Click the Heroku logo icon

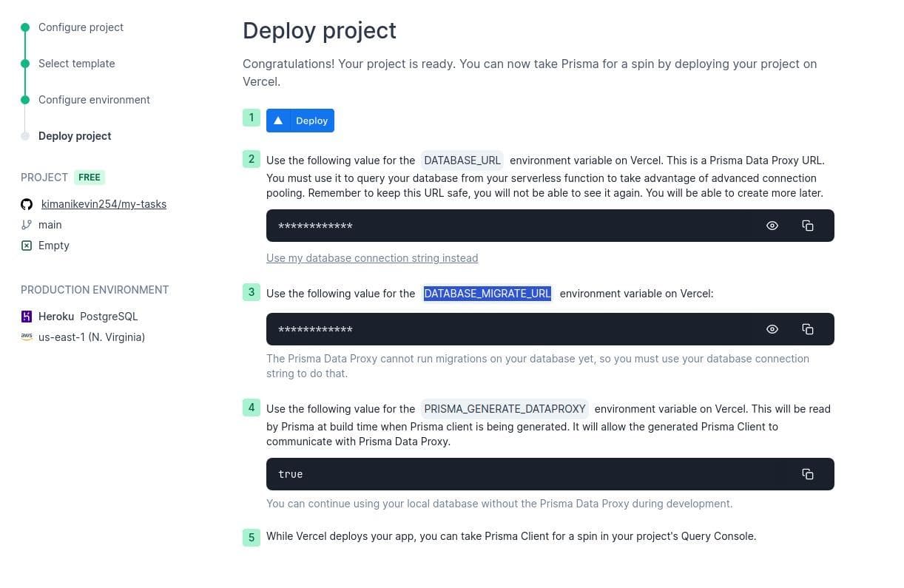point(27,317)
